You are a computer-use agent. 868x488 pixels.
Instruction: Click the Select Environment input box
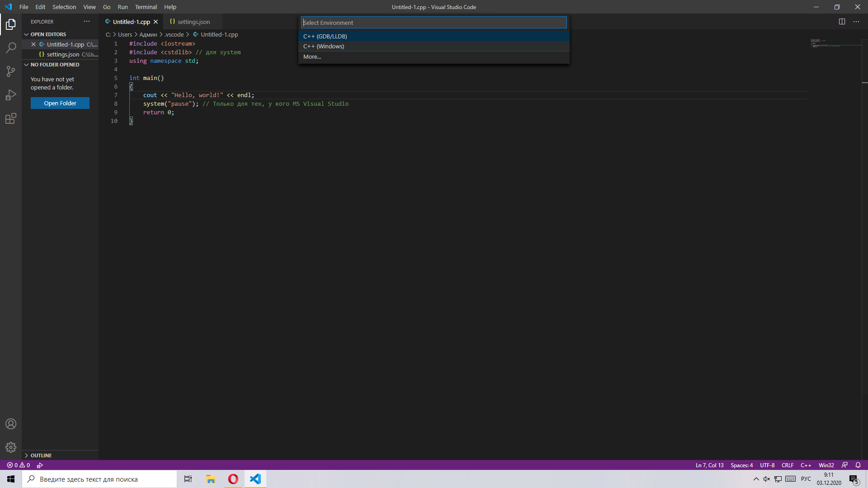pos(434,23)
